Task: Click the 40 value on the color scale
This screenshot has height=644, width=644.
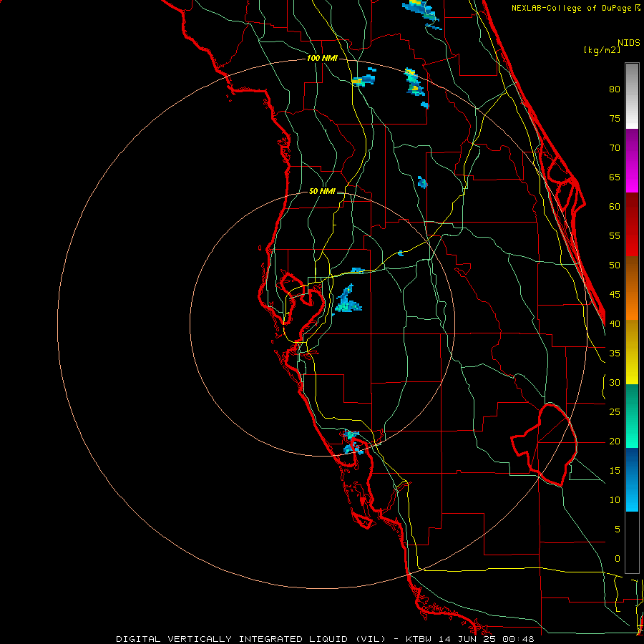Action: (615, 324)
